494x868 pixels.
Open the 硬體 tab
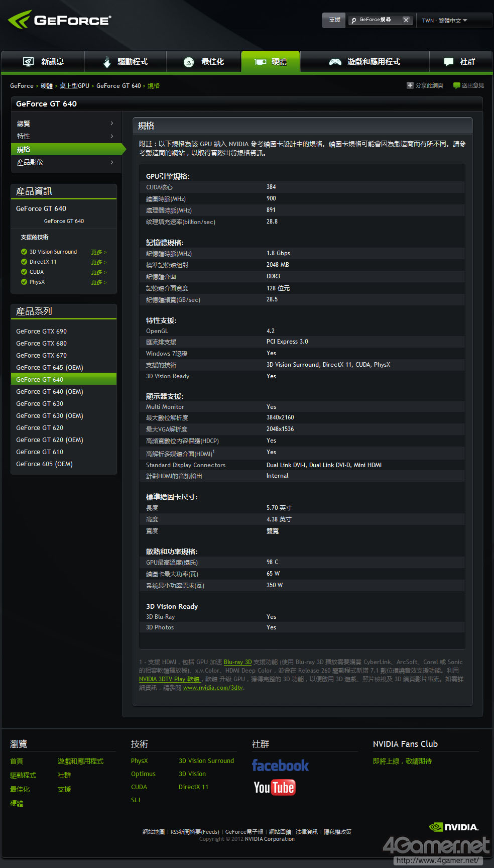pyautogui.click(x=271, y=62)
